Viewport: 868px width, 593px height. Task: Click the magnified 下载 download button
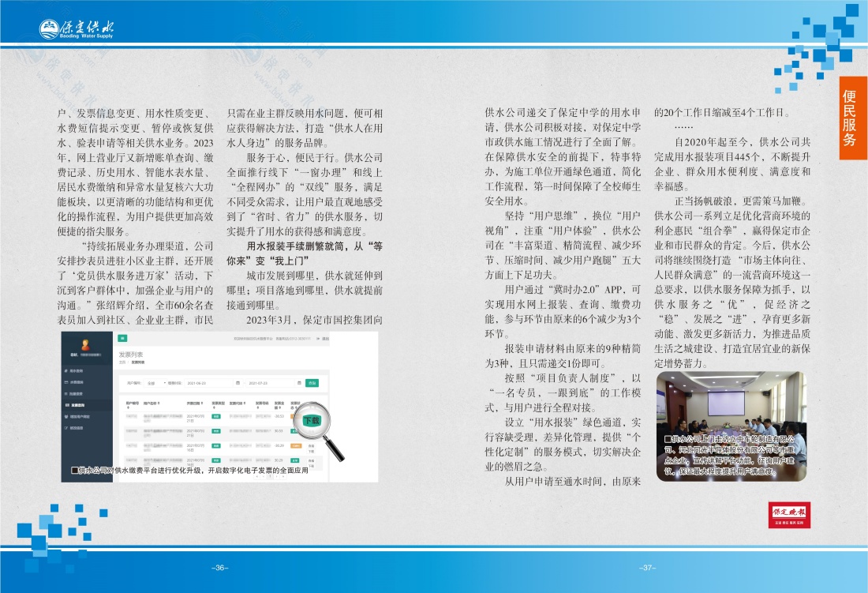[312, 421]
